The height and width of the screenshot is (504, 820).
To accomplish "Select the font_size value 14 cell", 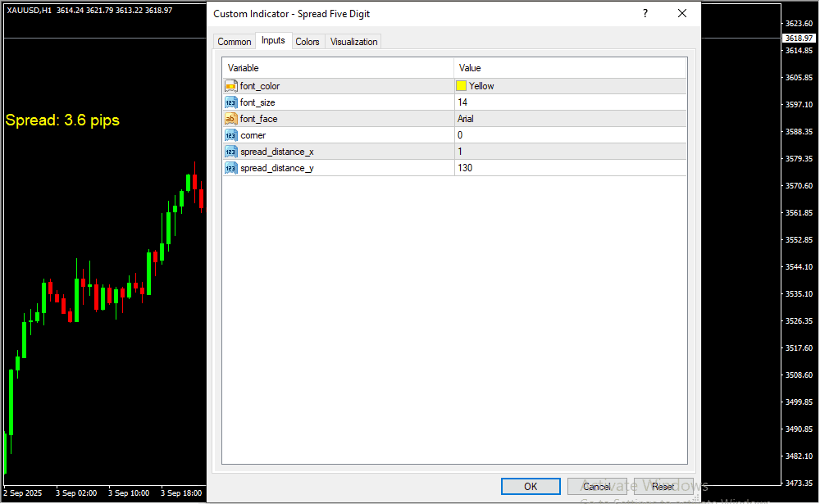I will click(569, 102).
